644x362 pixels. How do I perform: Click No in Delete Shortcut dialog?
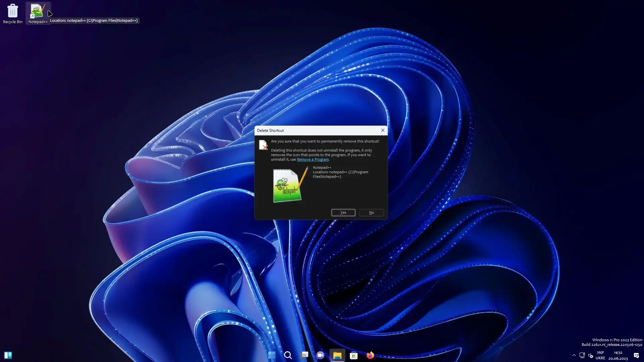coord(371,213)
